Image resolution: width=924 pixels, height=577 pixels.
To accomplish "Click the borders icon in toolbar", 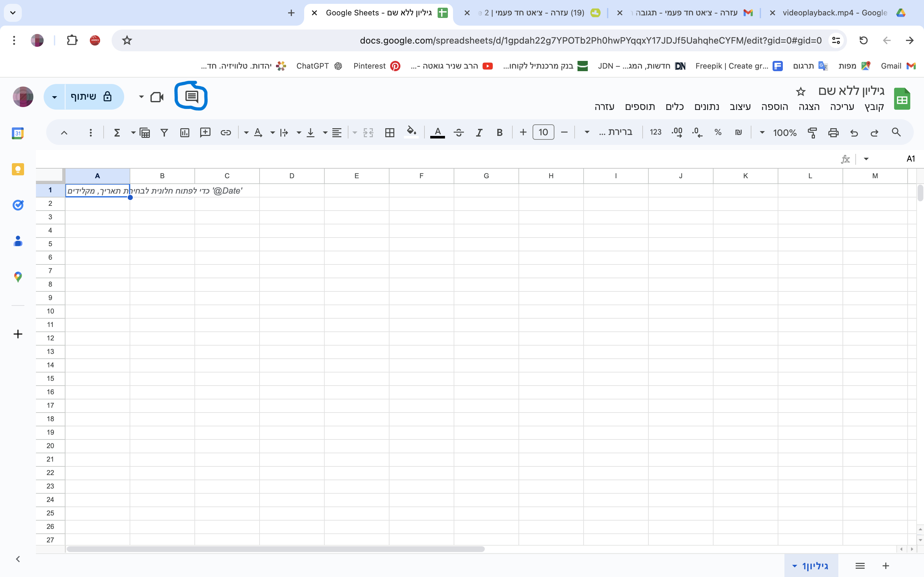I will 389,132.
